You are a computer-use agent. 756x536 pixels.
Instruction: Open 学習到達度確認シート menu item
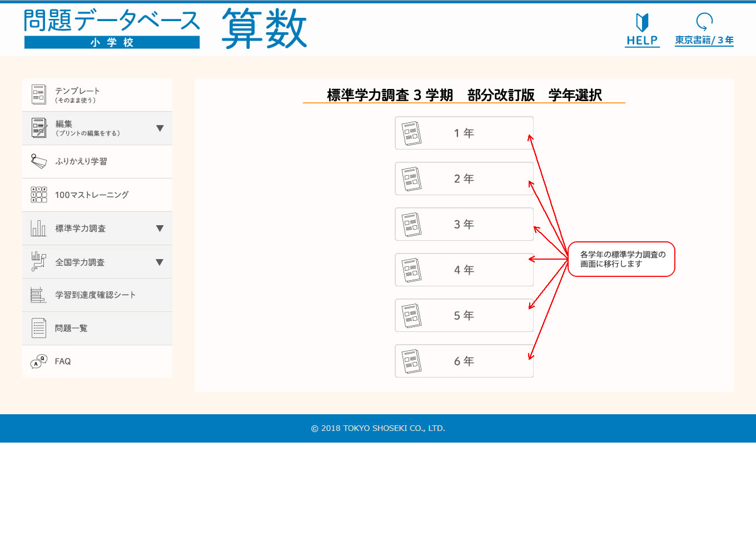(97, 295)
